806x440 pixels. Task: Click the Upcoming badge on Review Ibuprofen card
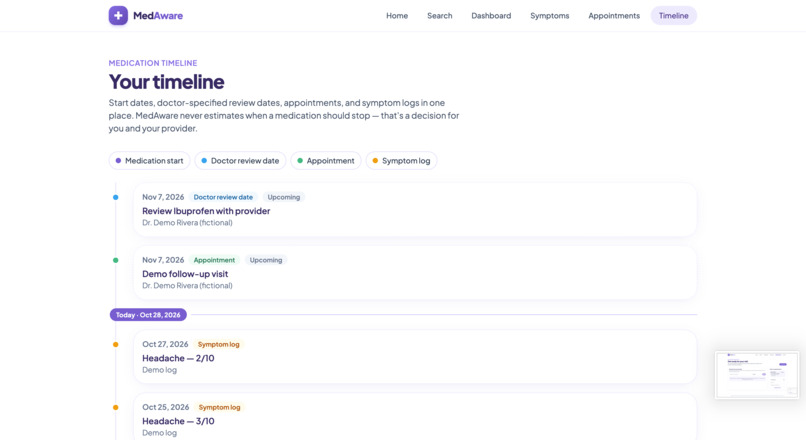coord(284,197)
